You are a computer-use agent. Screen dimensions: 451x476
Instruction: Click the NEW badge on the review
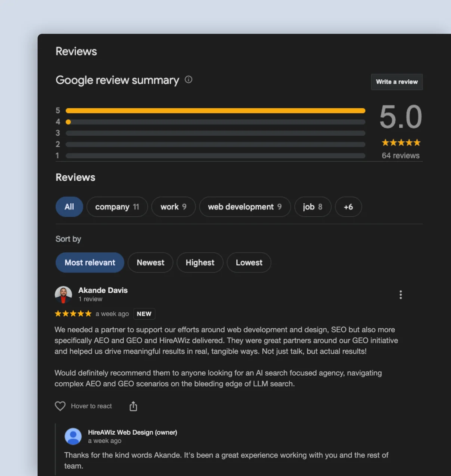[144, 314]
